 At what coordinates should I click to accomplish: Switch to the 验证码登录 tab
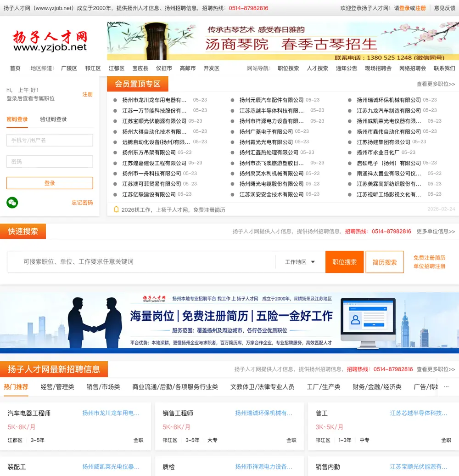pyautogui.click(x=53, y=119)
